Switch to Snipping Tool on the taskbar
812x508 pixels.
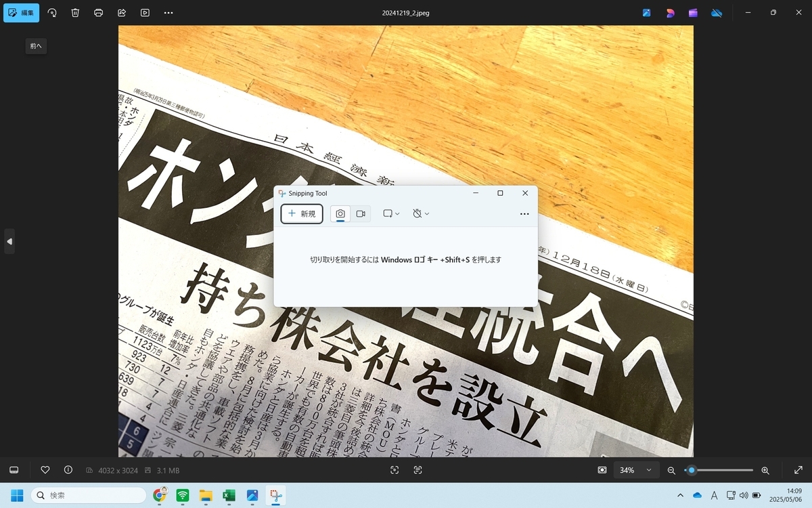275,495
